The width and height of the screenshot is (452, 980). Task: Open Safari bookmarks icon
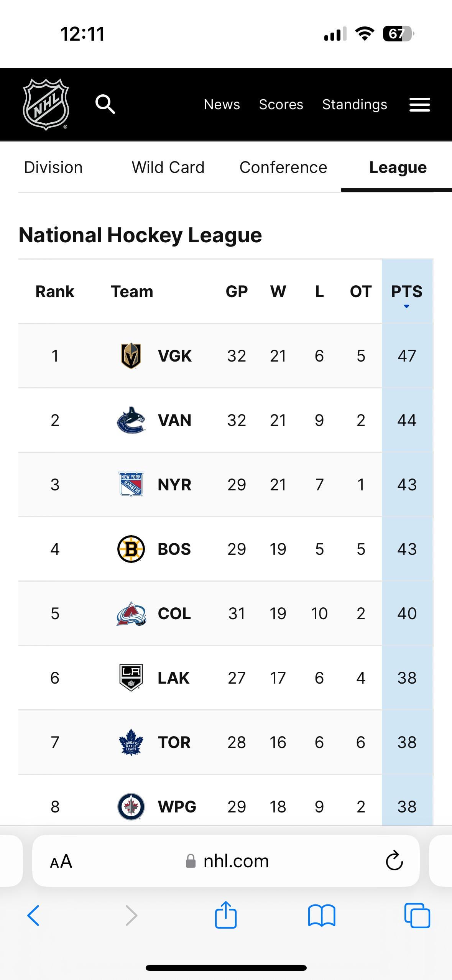coord(321,916)
